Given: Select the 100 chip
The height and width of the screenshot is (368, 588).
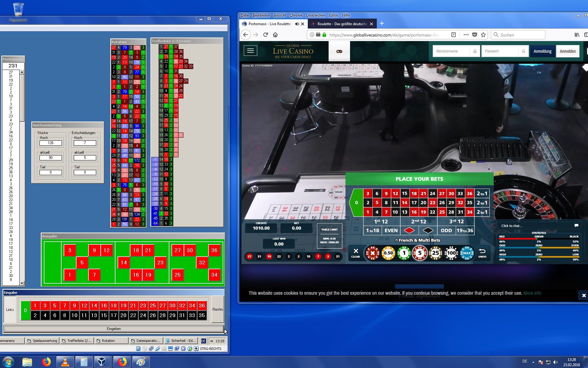Looking at the screenshot, I should pos(451,253).
